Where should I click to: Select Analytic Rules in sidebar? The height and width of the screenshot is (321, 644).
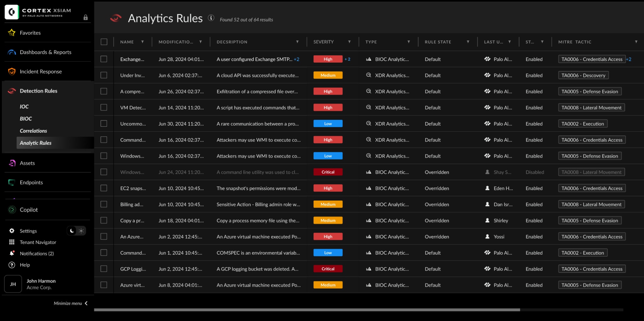click(x=55, y=143)
